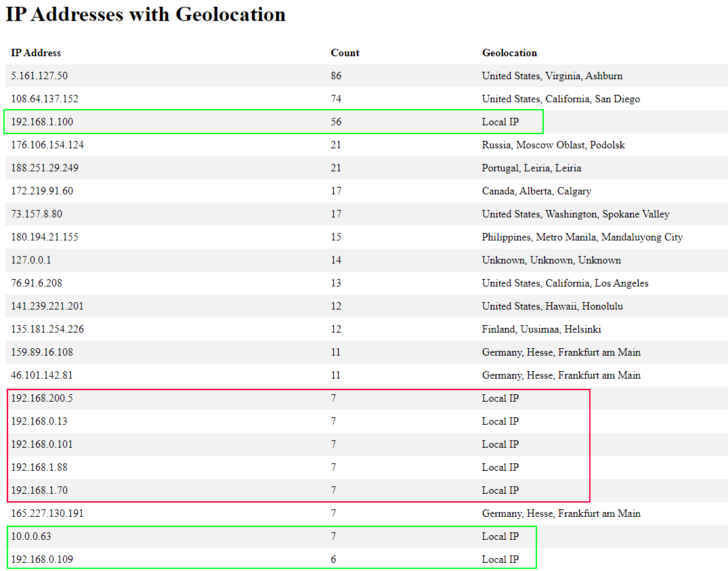Select IP address 159.89.16.108
728x571 pixels.
[42, 352]
